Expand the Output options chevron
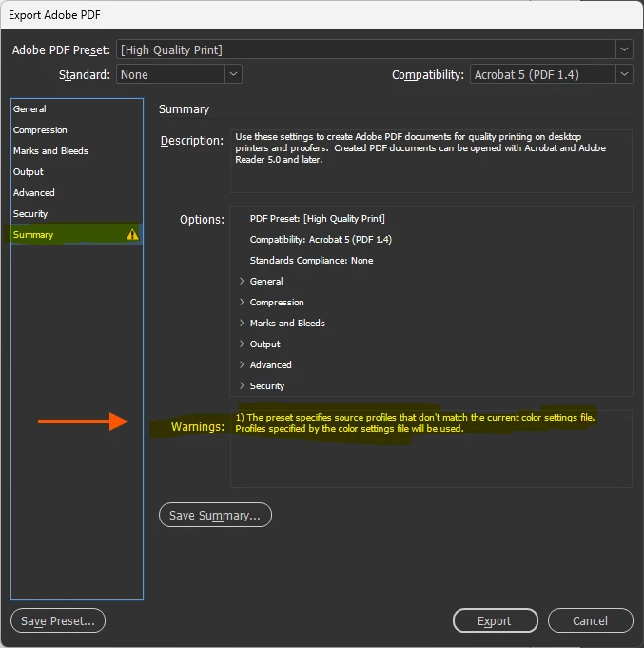This screenshot has width=644, height=648. [x=242, y=344]
